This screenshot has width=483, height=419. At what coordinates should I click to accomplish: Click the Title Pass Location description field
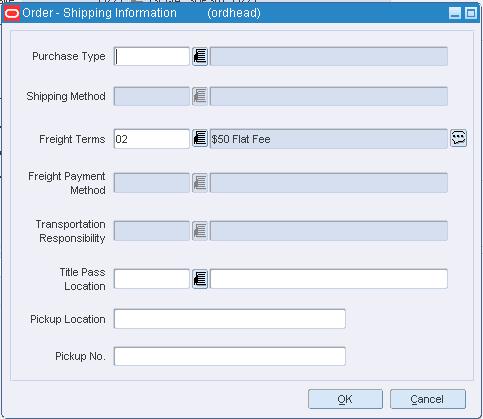coord(329,279)
